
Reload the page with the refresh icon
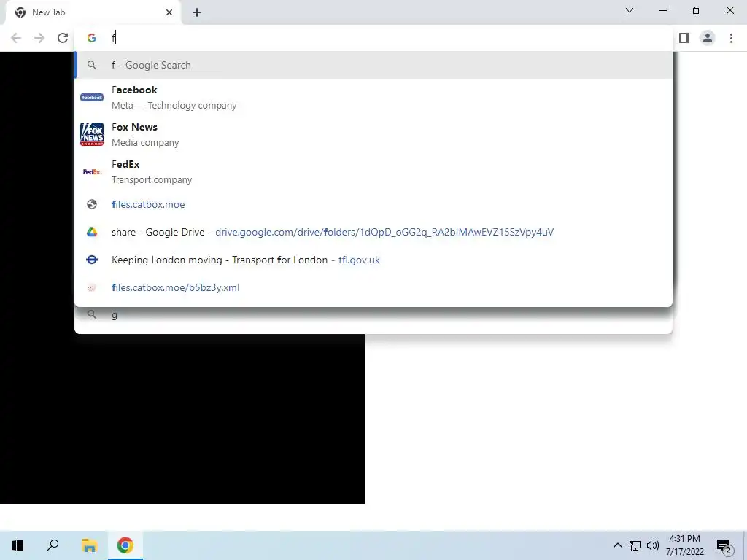pos(63,38)
